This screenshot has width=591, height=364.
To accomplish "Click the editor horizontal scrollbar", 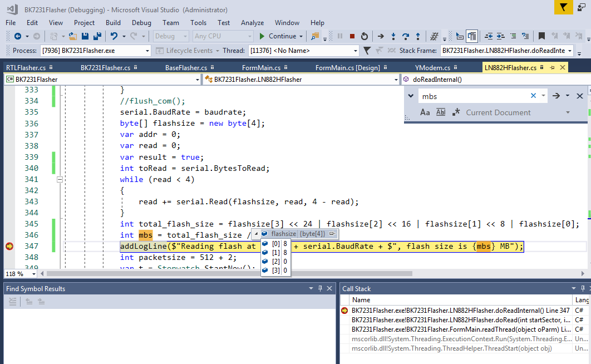I will [x=229, y=274].
